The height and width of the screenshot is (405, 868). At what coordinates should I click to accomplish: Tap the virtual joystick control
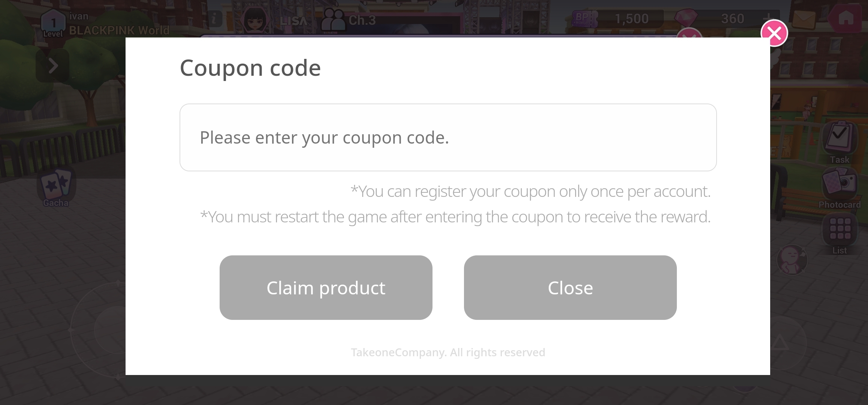tap(98, 330)
